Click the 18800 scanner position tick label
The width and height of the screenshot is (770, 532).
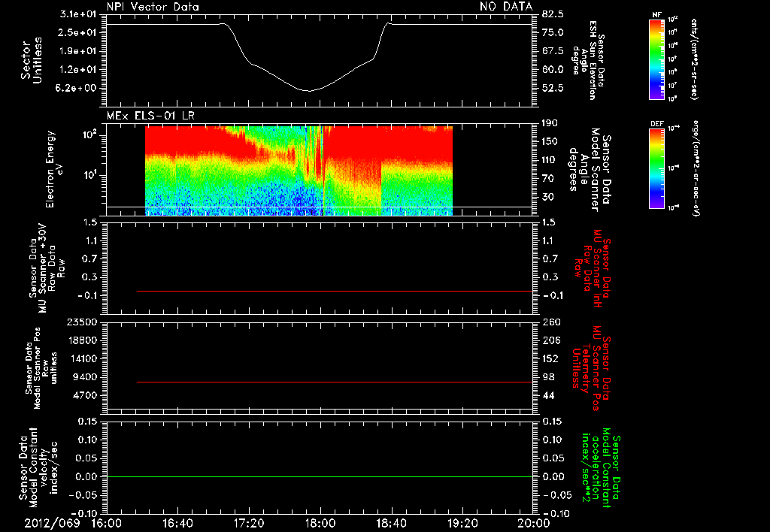81,340
